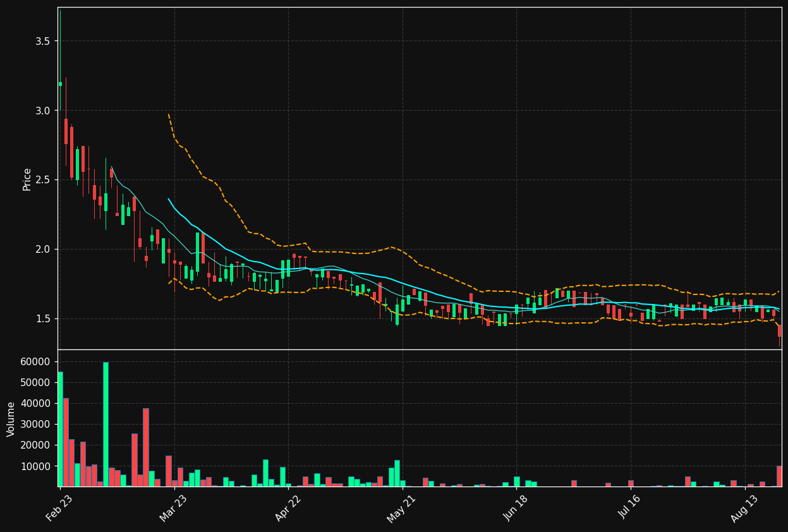The height and width of the screenshot is (532, 788).
Task: Click the Jul 16 date label
Action: click(629, 509)
